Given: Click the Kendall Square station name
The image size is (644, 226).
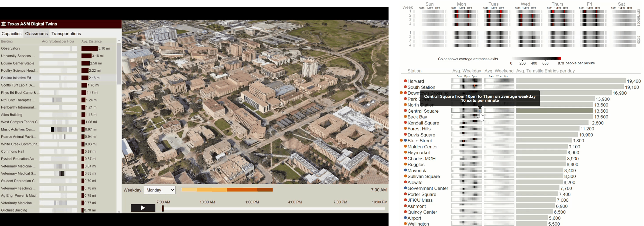Looking at the screenshot, I should (x=423, y=123).
